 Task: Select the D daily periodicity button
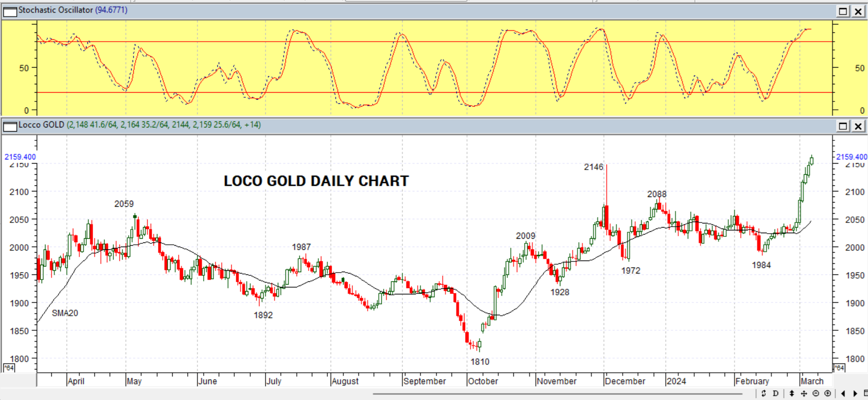click(x=776, y=394)
